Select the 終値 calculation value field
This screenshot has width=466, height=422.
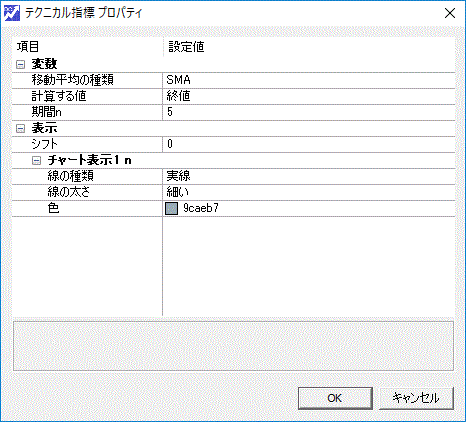(309, 96)
